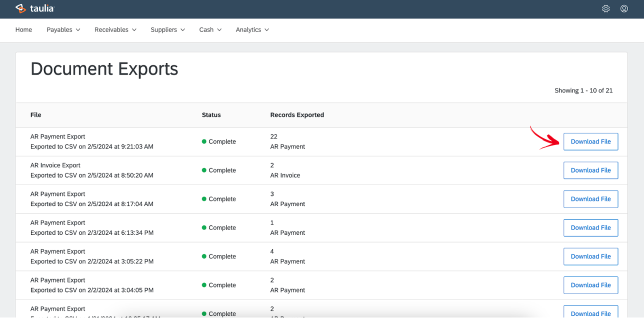Click record count 4 in 3:05:22 PM row
The height and width of the screenshot is (318, 644).
tap(272, 251)
